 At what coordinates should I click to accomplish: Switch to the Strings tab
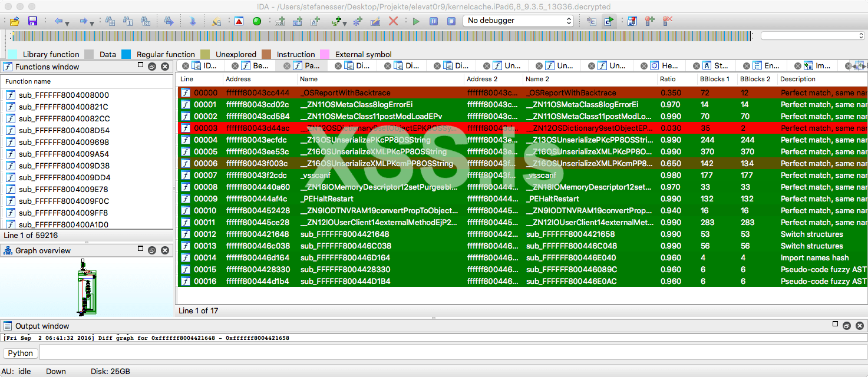[719, 65]
